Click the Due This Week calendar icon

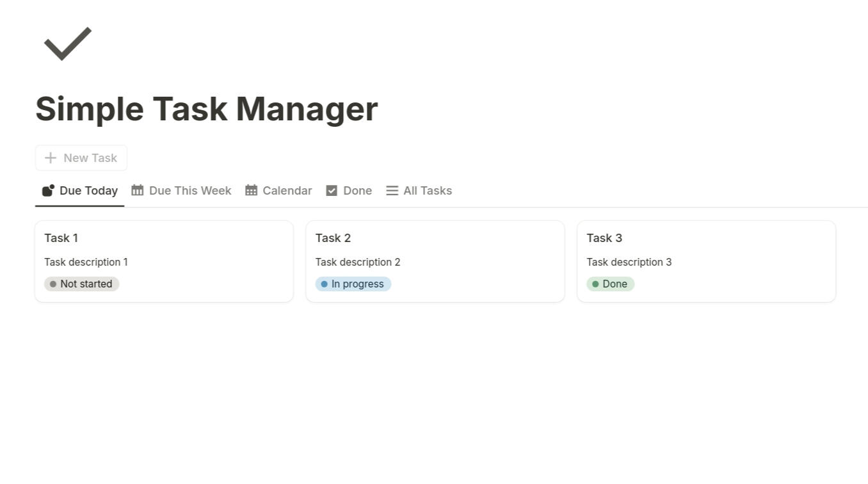[138, 190]
